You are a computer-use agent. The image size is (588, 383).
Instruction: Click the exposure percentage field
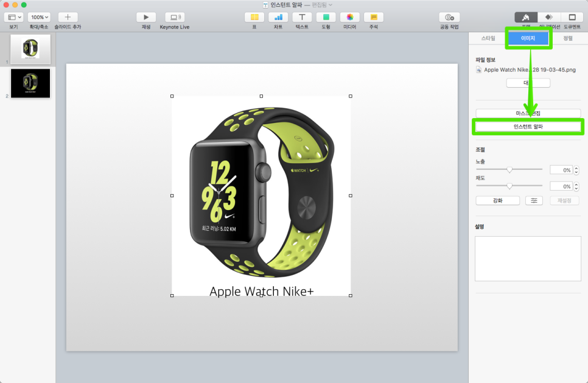point(561,170)
